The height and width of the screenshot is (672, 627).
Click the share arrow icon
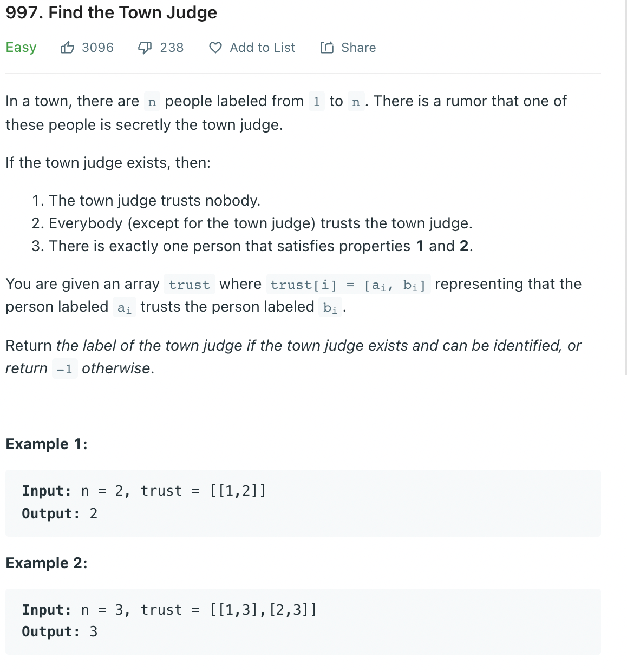[x=327, y=48]
